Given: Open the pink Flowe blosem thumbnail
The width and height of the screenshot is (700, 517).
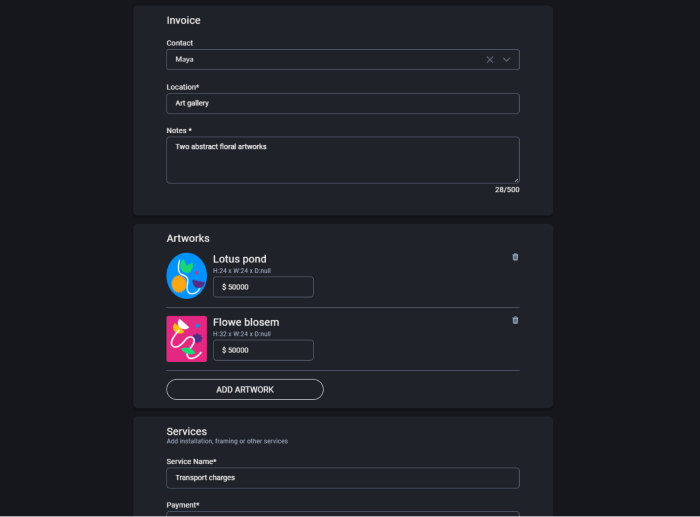Looking at the screenshot, I should click(x=187, y=339).
